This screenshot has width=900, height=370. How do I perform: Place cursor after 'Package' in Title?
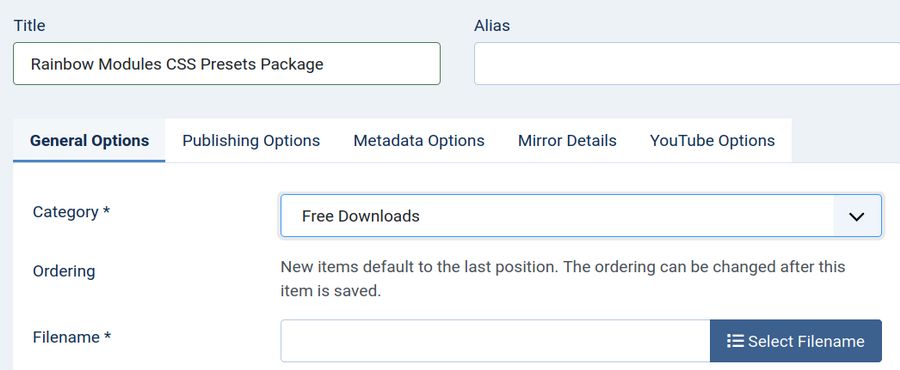click(x=324, y=64)
